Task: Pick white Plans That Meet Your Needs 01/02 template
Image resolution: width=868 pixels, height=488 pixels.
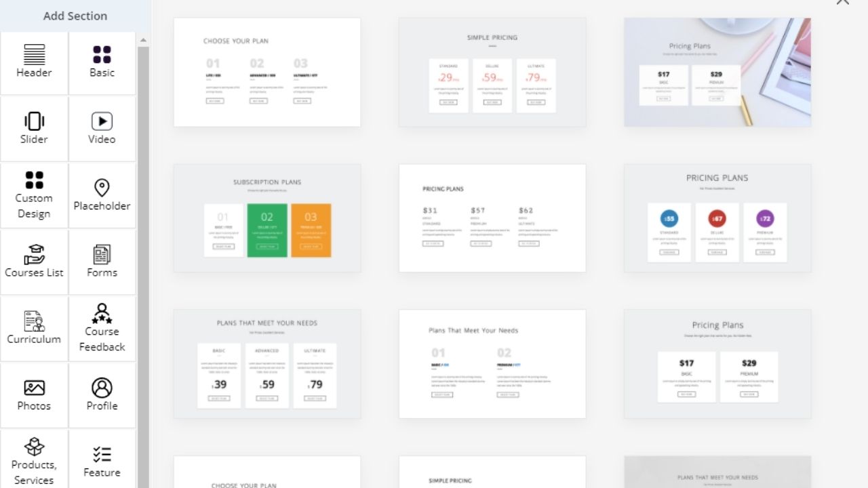Action: pos(492,364)
